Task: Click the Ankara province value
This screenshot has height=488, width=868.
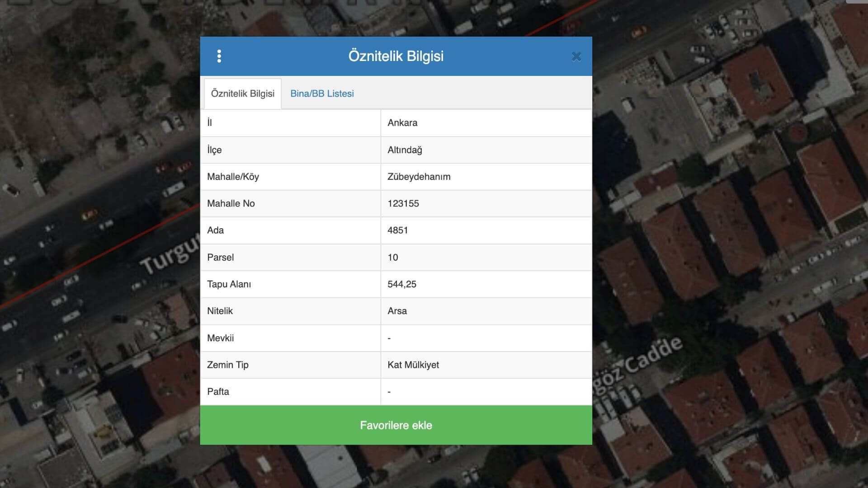Action: [x=402, y=123]
